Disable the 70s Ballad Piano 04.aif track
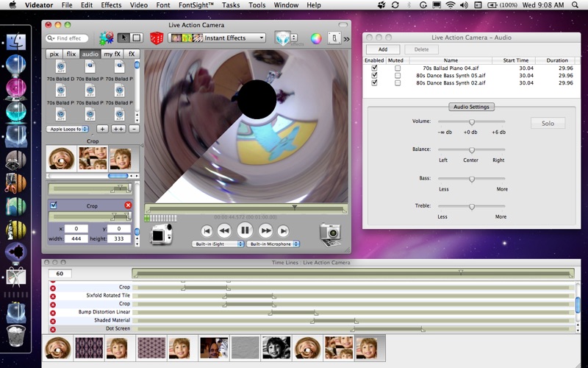The height and width of the screenshot is (368, 588). pos(374,68)
